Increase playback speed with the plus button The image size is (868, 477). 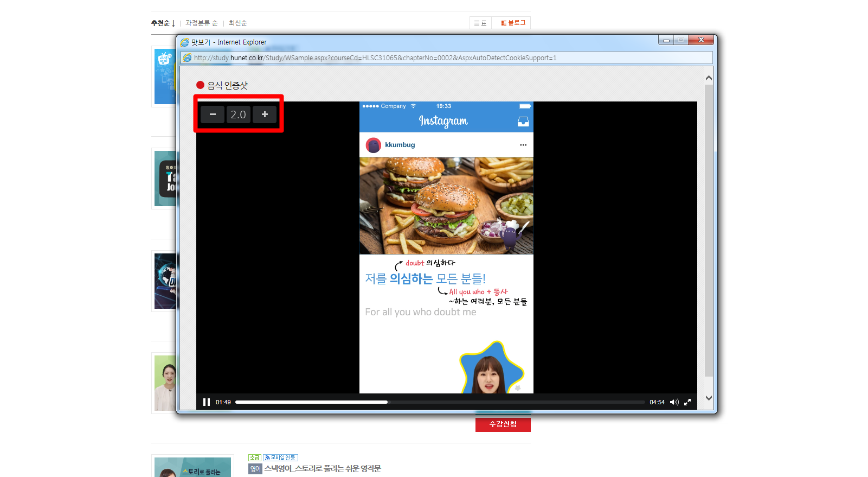[265, 115]
